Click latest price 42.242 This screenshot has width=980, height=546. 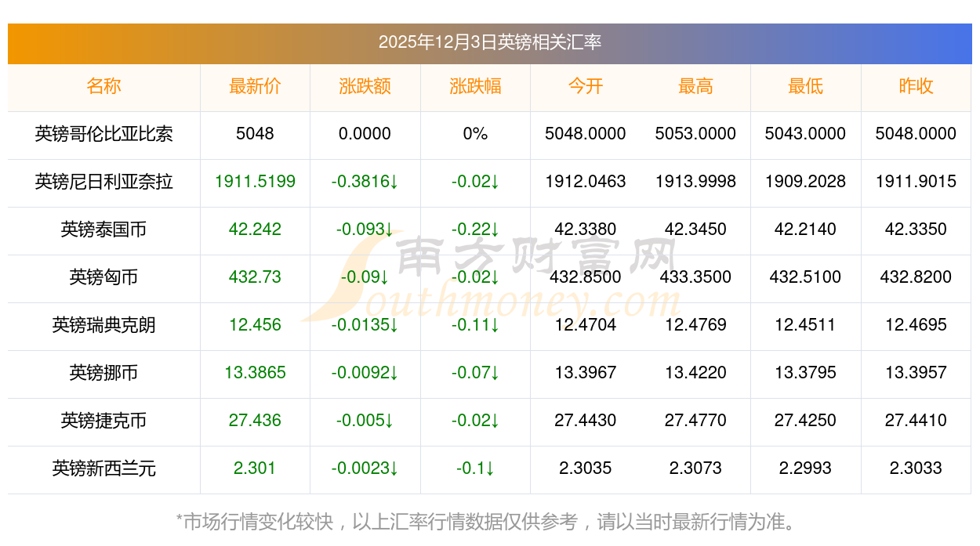(x=255, y=230)
